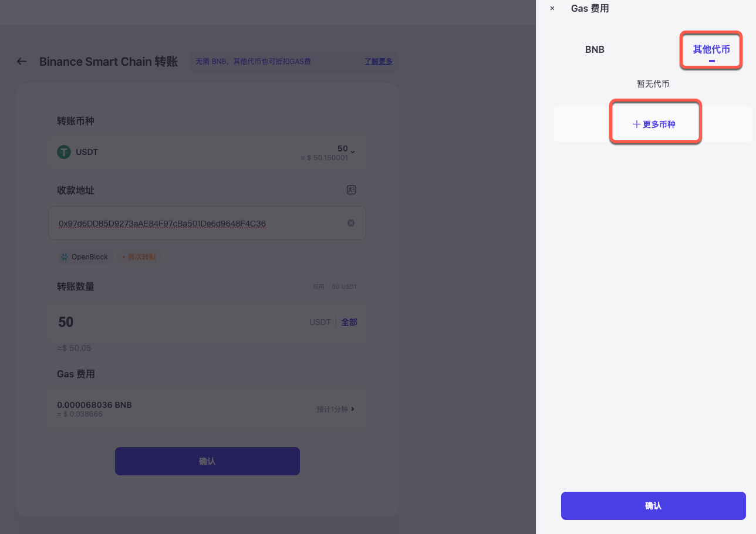Switch to the BNB tab
Viewport: 756px width, 534px height.
click(595, 49)
